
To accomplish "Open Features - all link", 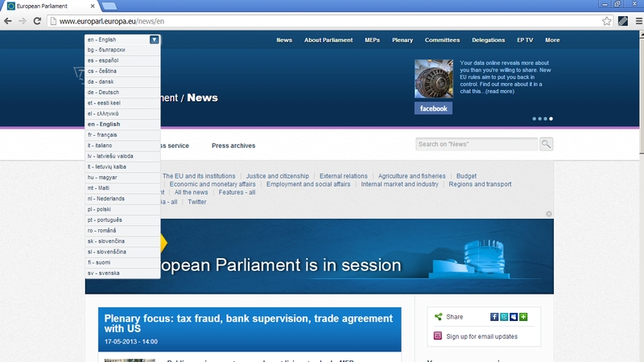I will click(x=237, y=192).
